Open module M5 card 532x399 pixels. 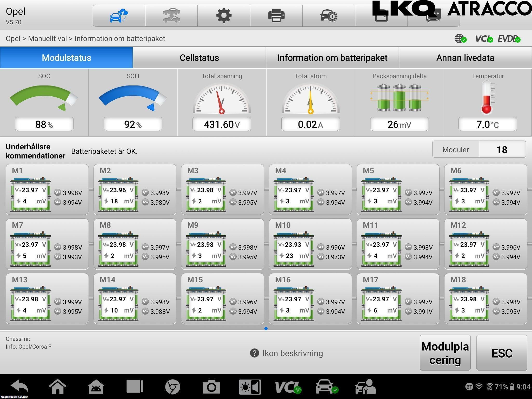click(x=398, y=189)
